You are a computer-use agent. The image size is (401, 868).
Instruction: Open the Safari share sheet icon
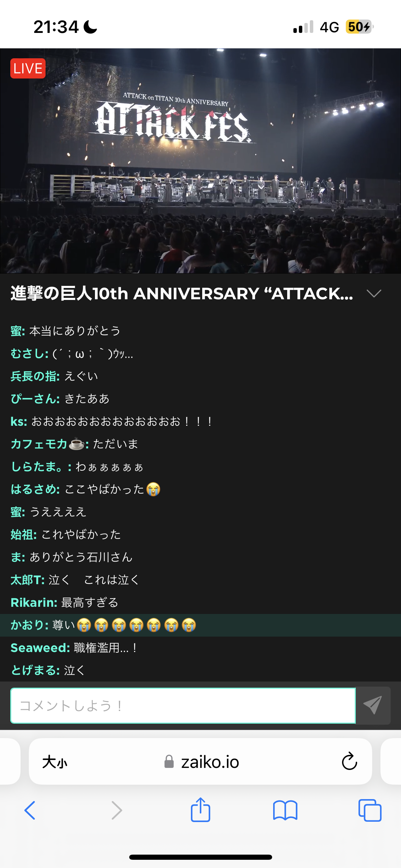click(x=200, y=810)
